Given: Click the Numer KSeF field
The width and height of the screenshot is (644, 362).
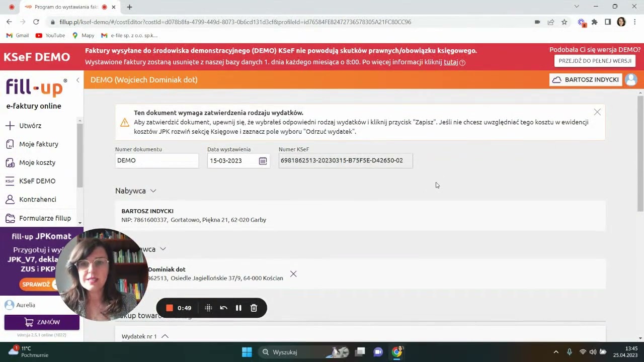Looking at the screenshot, I should [x=346, y=161].
